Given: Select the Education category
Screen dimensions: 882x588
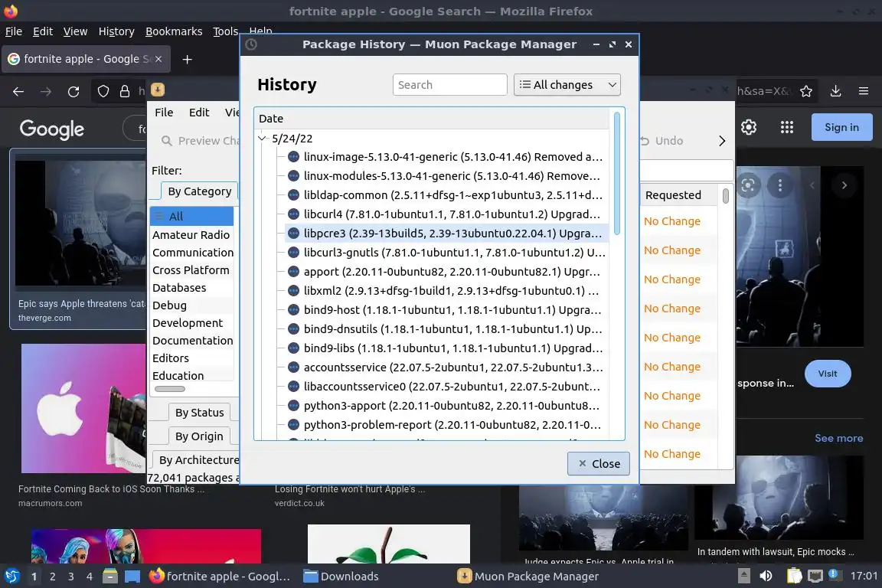Looking at the screenshot, I should click(192, 375).
